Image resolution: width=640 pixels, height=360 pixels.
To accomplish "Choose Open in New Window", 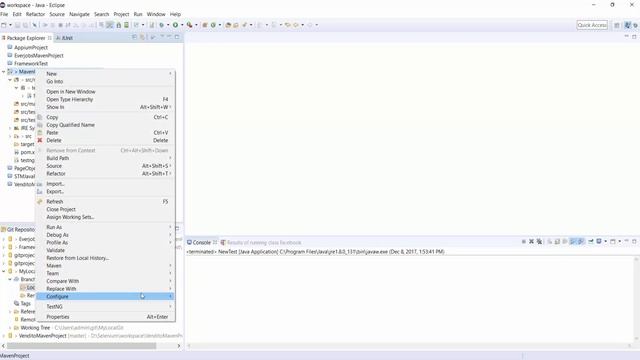I will [x=105, y=91].
